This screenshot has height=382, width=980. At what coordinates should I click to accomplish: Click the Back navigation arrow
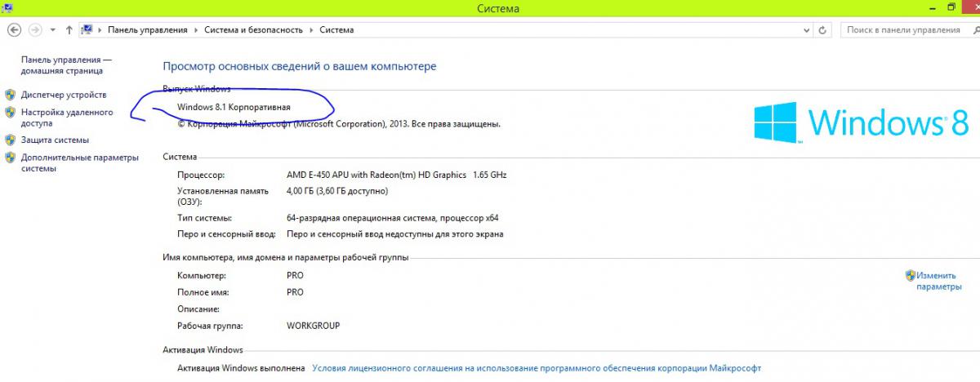[x=14, y=29]
